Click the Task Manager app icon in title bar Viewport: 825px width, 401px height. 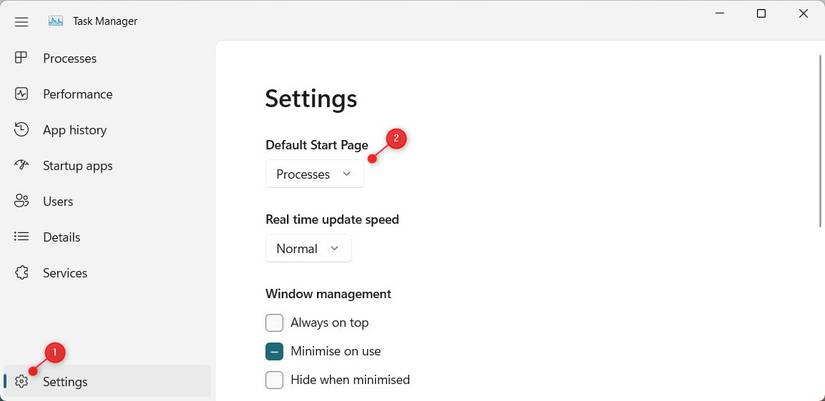56,21
